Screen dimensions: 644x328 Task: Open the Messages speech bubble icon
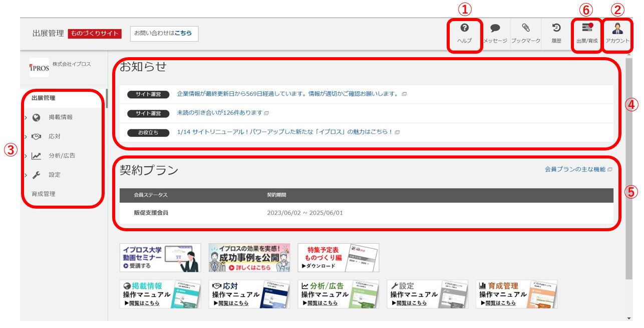(495, 28)
